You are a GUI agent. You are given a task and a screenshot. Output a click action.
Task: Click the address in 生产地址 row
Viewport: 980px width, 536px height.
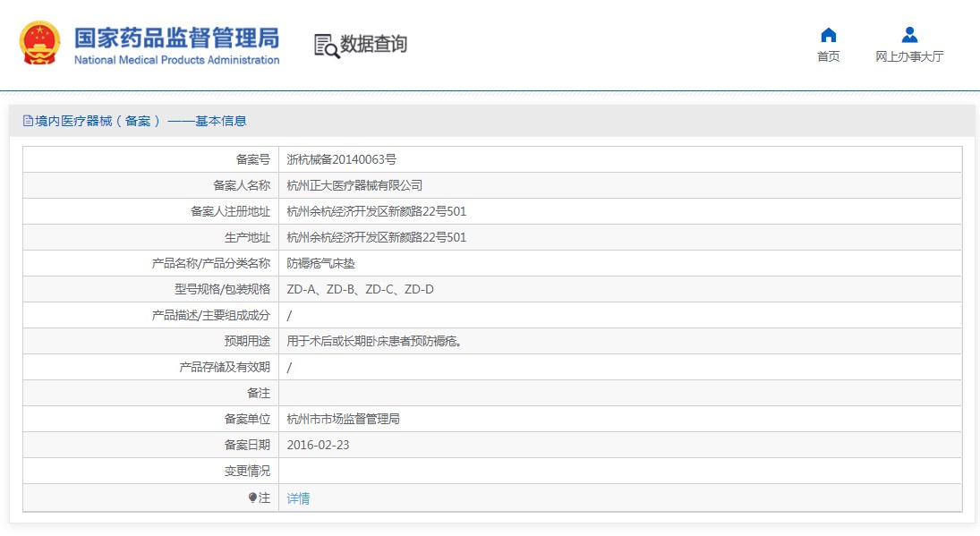376,237
